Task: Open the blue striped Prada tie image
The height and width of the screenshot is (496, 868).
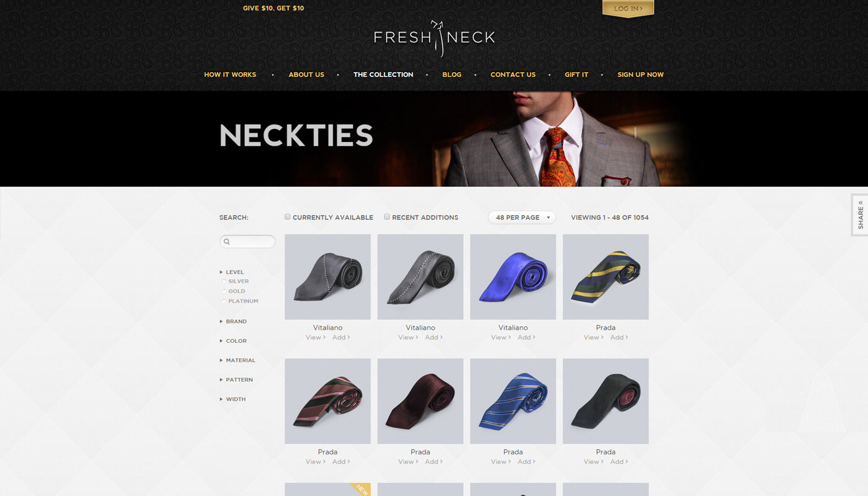Action: (x=513, y=401)
